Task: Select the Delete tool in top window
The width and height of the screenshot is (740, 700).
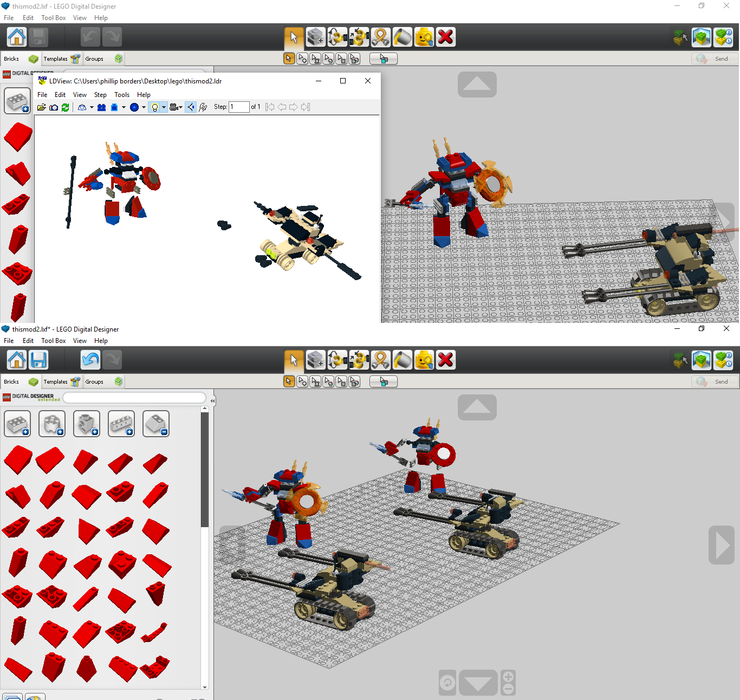Action: (x=446, y=37)
